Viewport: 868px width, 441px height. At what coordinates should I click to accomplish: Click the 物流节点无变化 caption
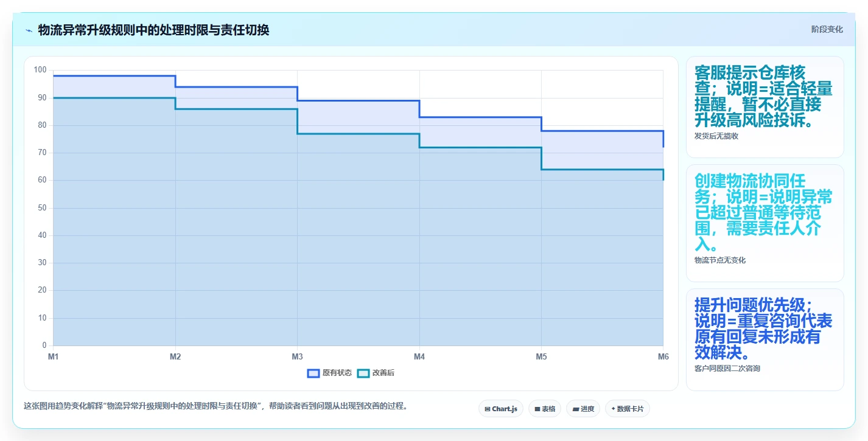[x=720, y=260]
